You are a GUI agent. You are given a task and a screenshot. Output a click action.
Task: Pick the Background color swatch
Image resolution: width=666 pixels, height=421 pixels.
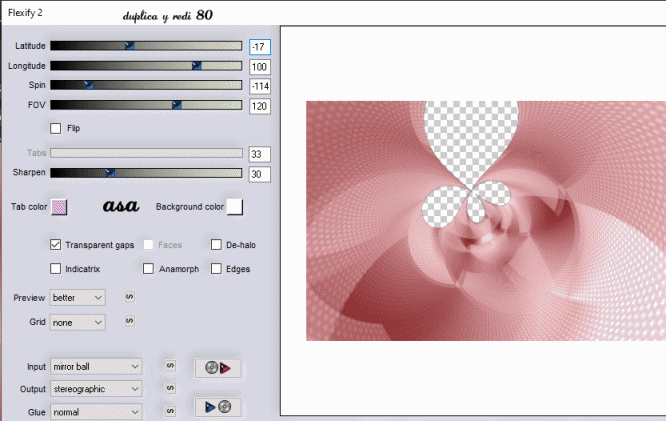(235, 207)
